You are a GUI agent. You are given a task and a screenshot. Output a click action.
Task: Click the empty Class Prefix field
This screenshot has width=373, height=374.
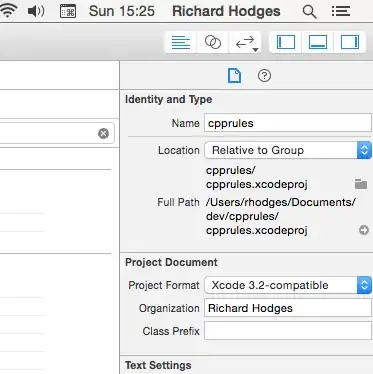point(288,331)
